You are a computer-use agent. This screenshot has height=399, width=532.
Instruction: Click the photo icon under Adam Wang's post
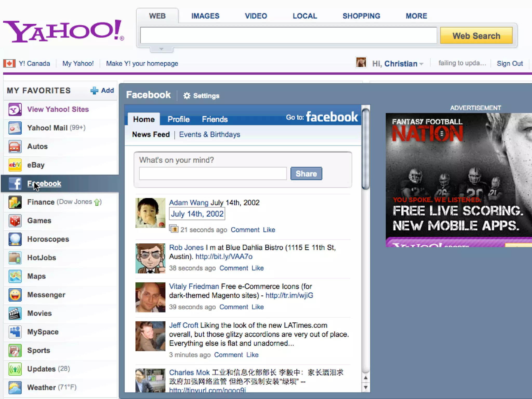click(174, 229)
